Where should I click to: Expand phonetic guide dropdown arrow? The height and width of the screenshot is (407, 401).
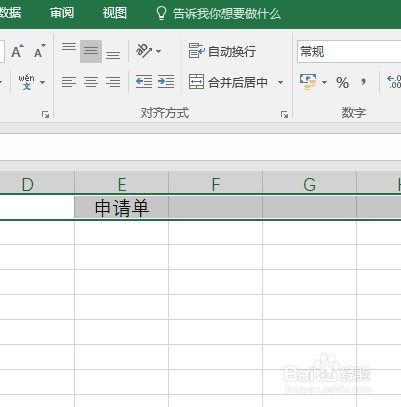(42, 82)
